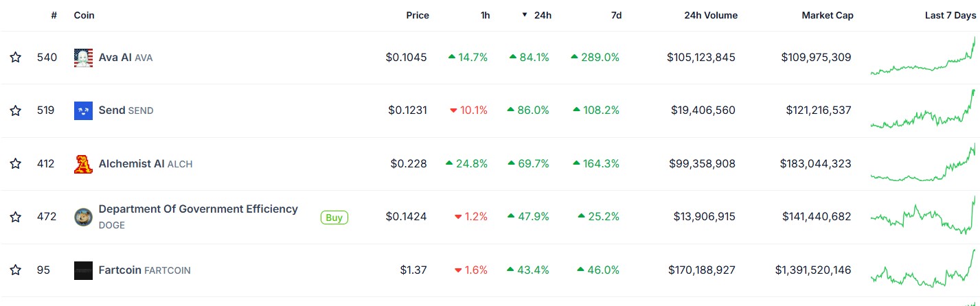This screenshot has width=980, height=306.
Task: Click the Department Of Government Efficiency logo
Action: click(83, 217)
